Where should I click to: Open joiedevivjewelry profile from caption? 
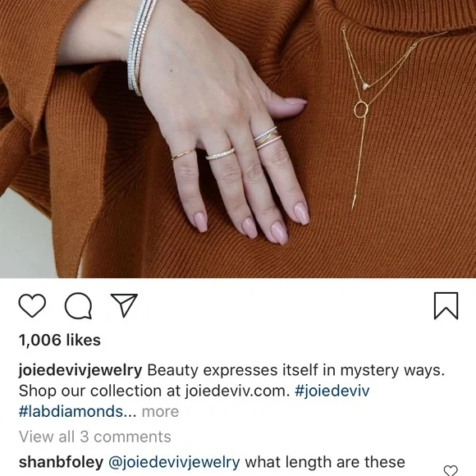click(x=80, y=370)
